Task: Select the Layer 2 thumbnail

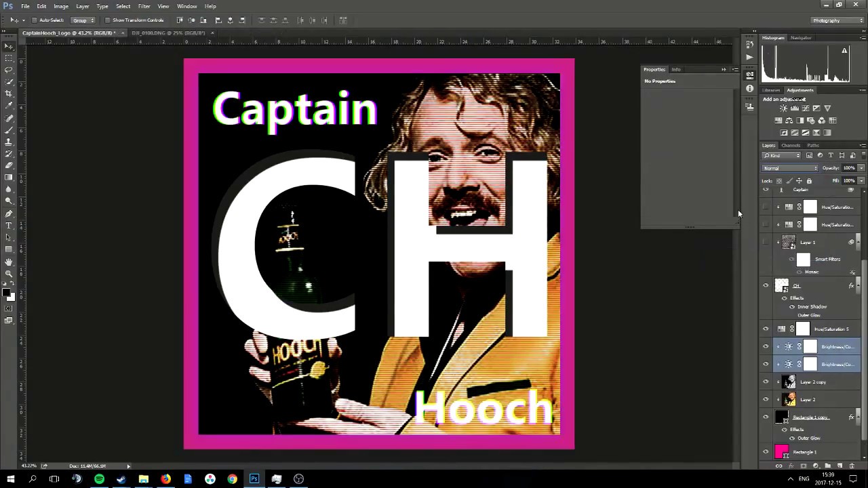Action: [789, 399]
